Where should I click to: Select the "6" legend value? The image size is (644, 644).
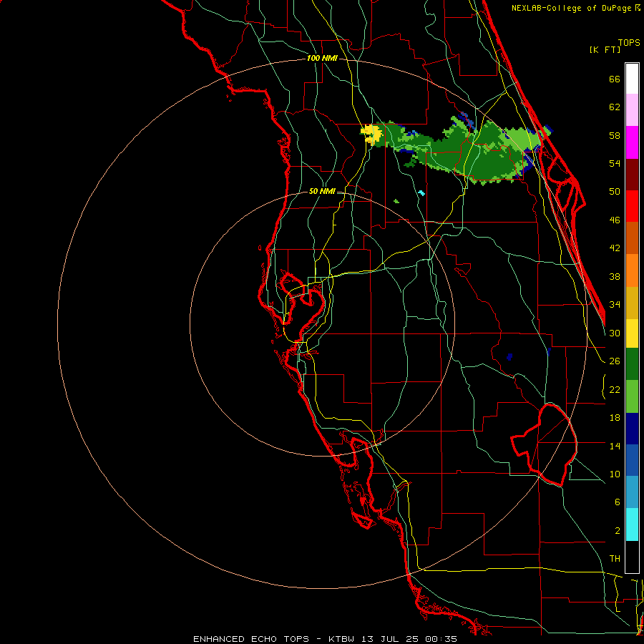(618, 502)
